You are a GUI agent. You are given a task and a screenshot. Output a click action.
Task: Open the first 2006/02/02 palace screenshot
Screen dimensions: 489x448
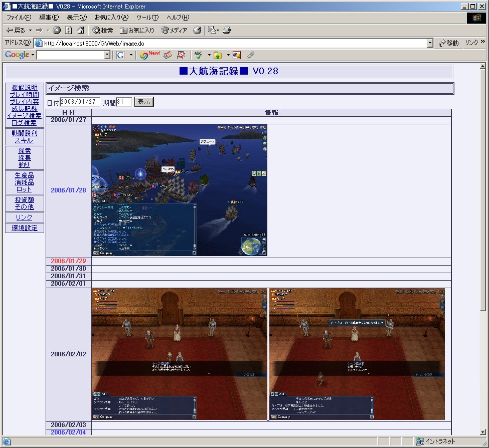[x=180, y=354]
